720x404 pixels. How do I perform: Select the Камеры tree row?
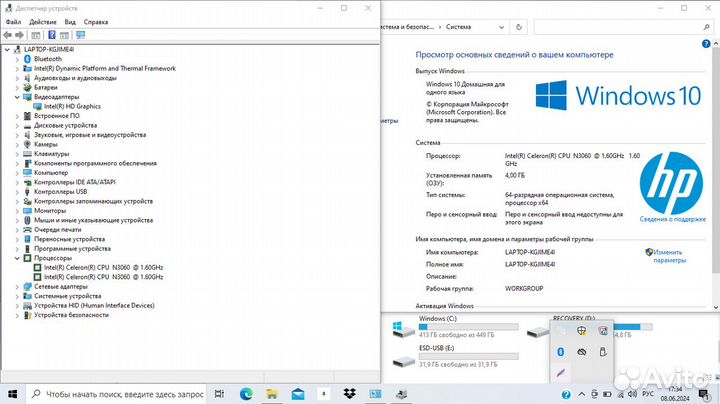pos(45,144)
